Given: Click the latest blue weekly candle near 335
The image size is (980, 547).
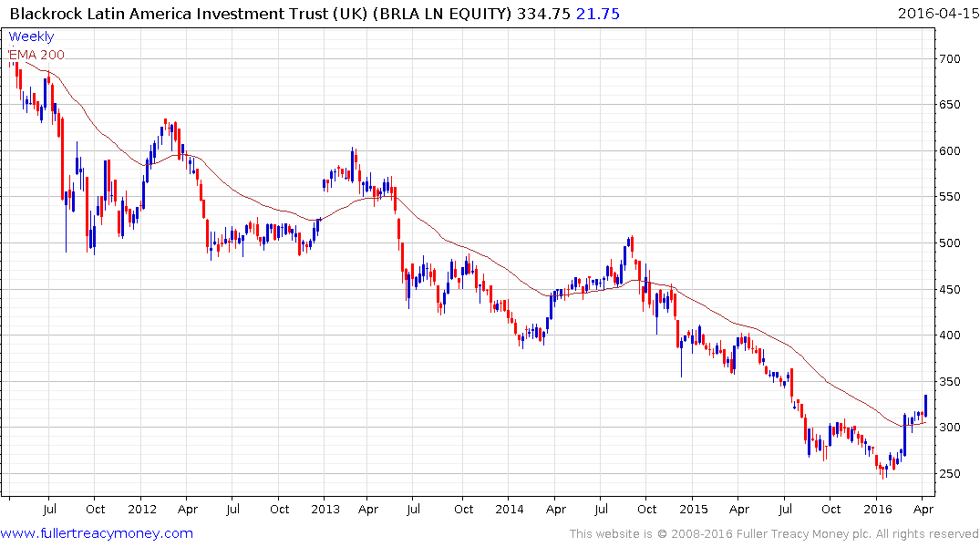Looking at the screenshot, I should pos(925,406).
